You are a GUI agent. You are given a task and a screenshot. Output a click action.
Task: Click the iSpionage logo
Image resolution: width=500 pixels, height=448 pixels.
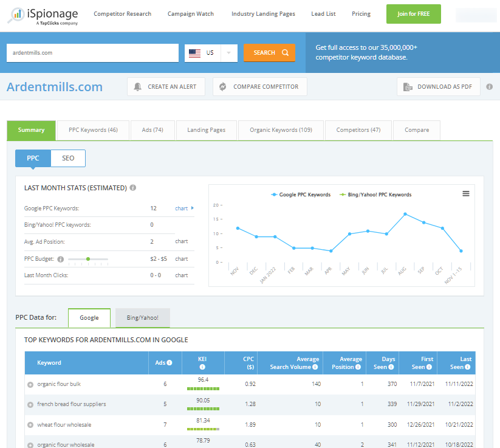click(43, 15)
